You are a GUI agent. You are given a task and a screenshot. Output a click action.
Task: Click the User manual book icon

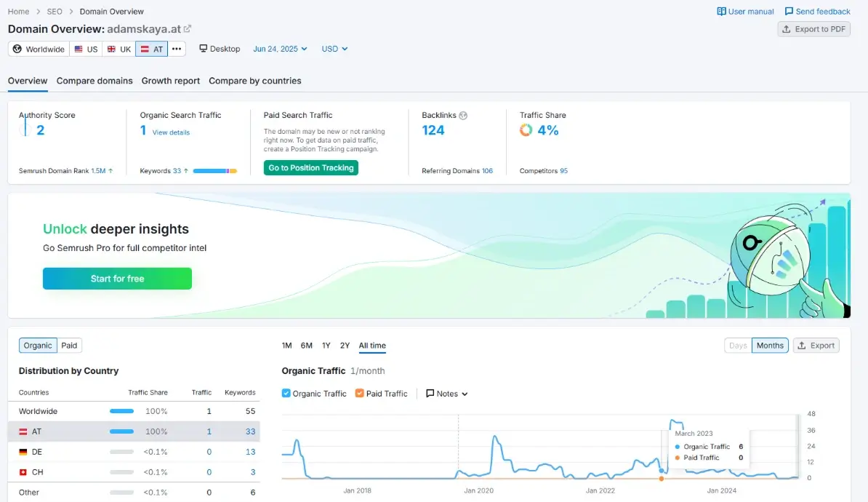coord(721,12)
